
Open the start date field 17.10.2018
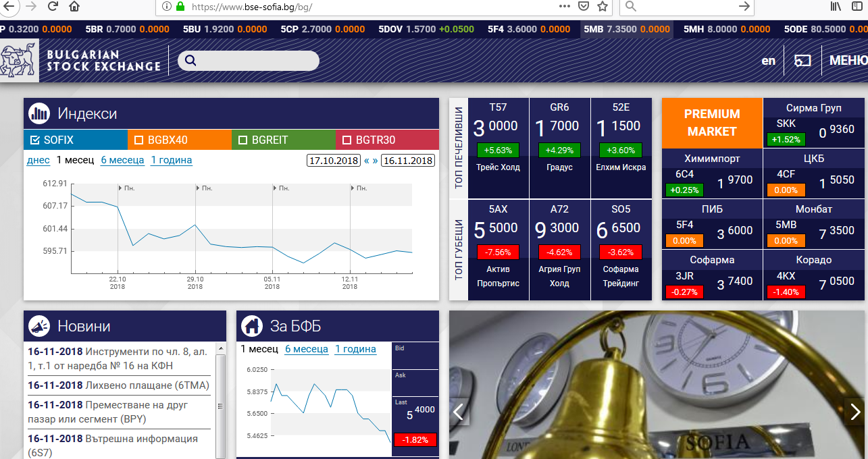pos(334,161)
